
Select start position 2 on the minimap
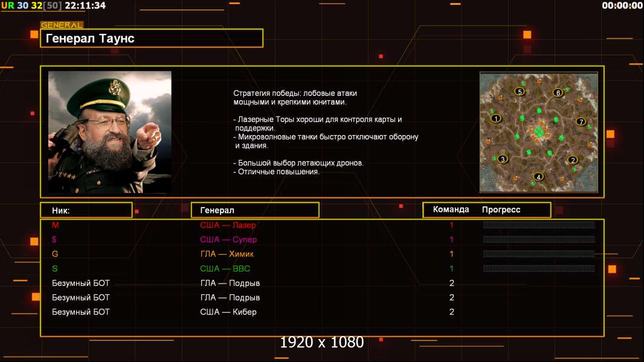coord(573,160)
